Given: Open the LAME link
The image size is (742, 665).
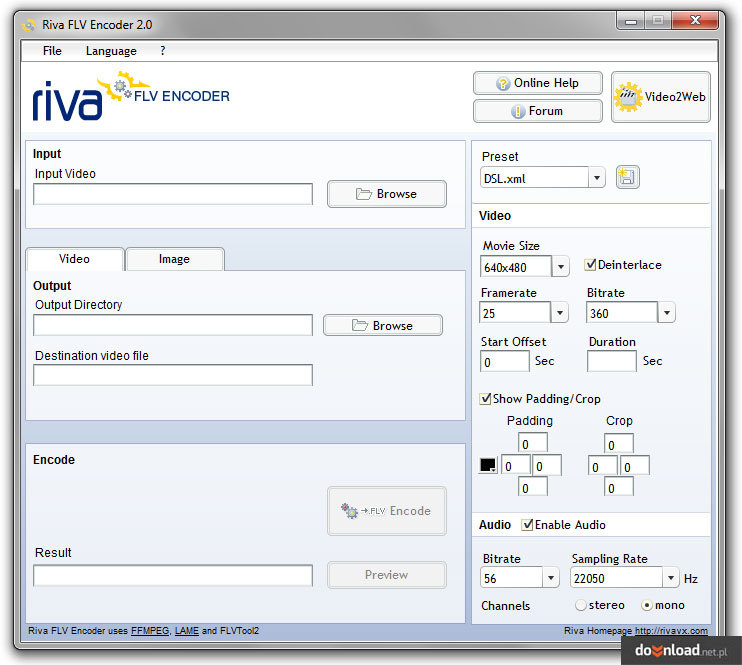Looking at the screenshot, I should click(x=187, y=631).
